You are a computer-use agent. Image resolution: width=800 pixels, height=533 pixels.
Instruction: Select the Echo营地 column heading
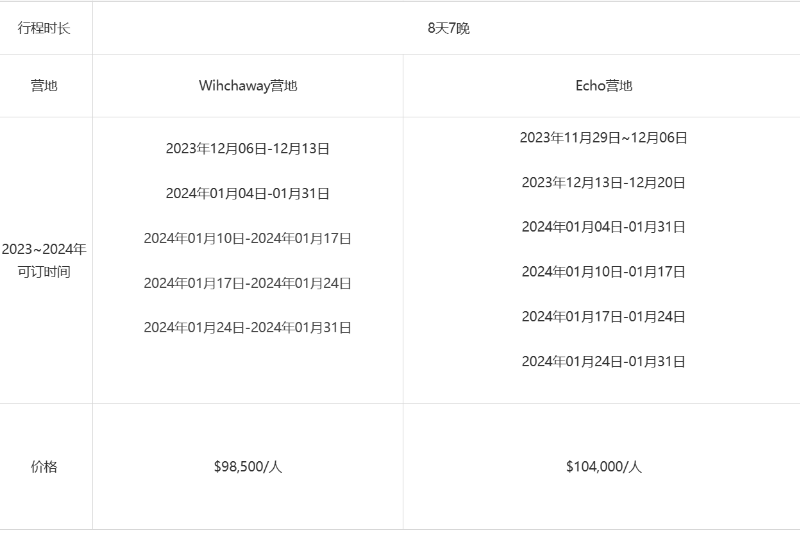point(604,86)
